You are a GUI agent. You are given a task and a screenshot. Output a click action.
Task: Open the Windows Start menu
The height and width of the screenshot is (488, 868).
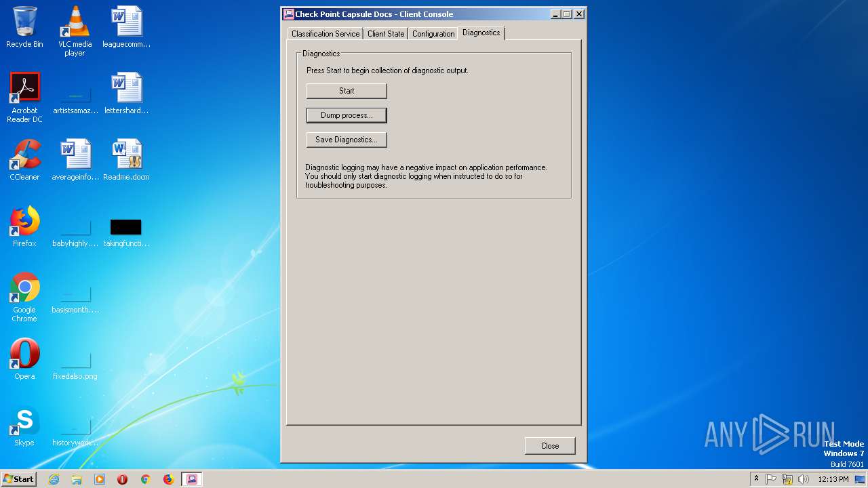click(x=18, y=479)
